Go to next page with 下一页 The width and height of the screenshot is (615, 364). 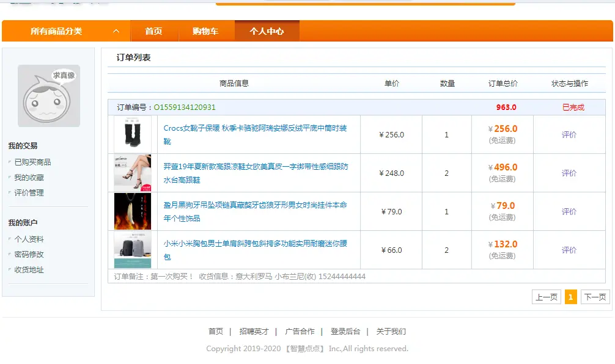coord(595,297)
